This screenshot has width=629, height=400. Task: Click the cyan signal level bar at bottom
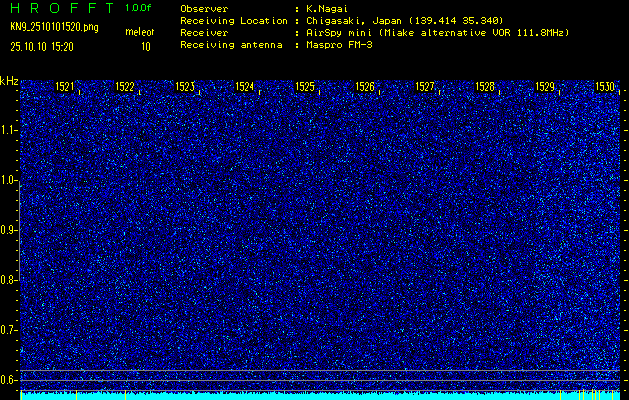[320, 395]
